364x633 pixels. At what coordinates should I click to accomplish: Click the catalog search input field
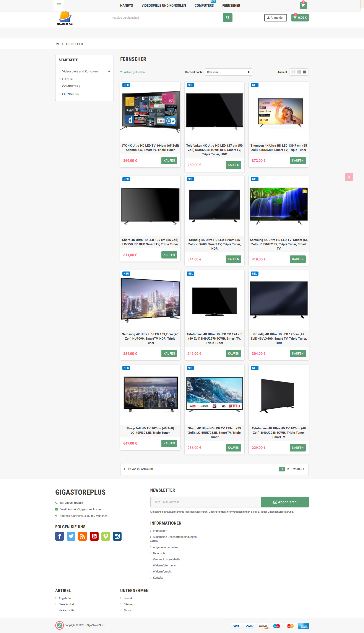coord(164,18)
